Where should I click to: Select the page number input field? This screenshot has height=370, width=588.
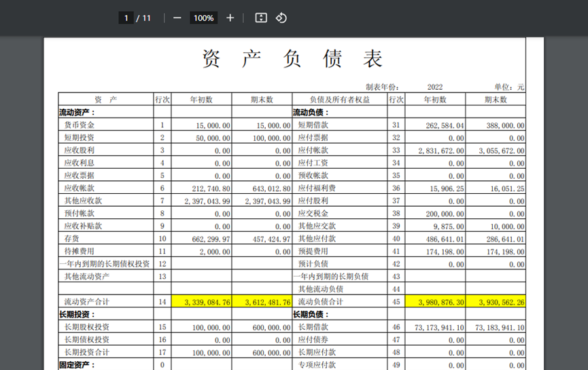pos(126,18)
